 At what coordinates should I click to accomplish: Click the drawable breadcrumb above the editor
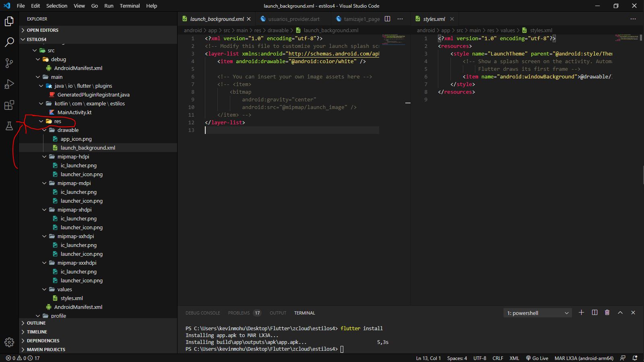point(278,30)
